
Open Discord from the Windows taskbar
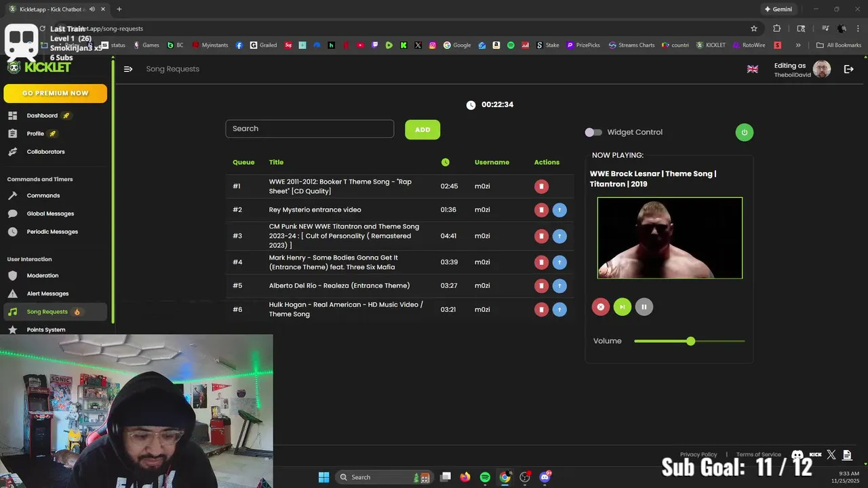[x=545, y=477]
